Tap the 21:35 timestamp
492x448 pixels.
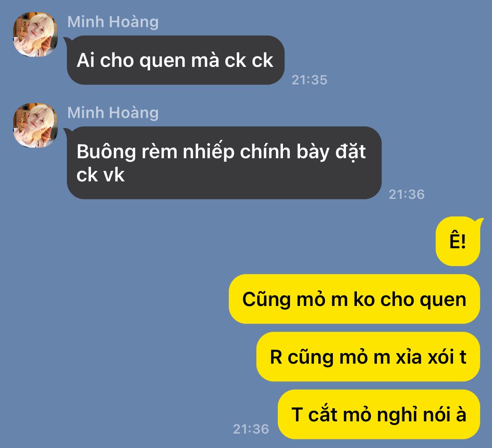(x=309, y=80)
